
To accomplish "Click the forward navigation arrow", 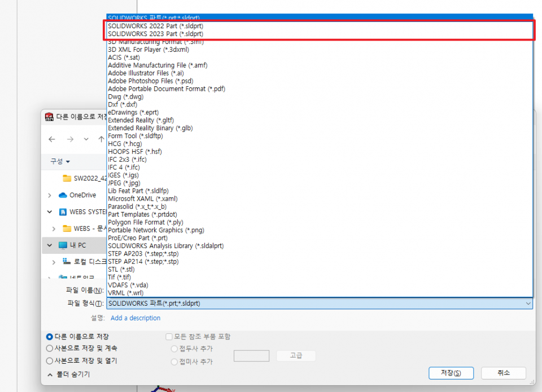I will (x=70, y=139).
